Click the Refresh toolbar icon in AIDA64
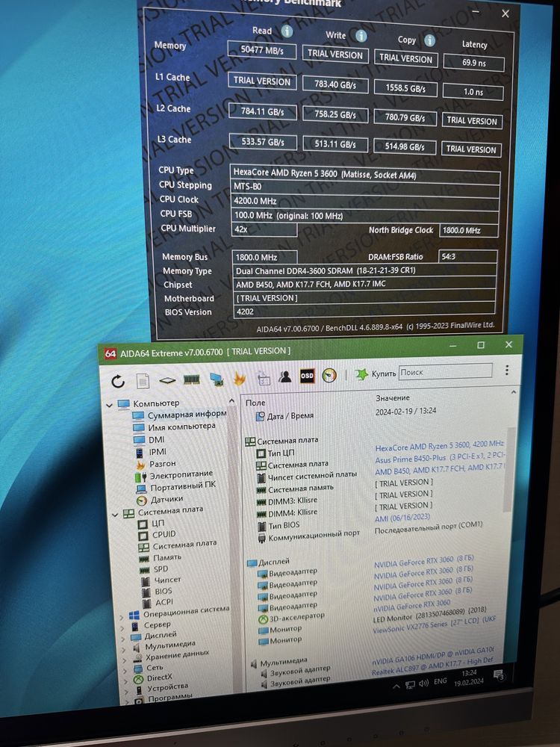Viewport: 560px width, 747px height. 118,381
